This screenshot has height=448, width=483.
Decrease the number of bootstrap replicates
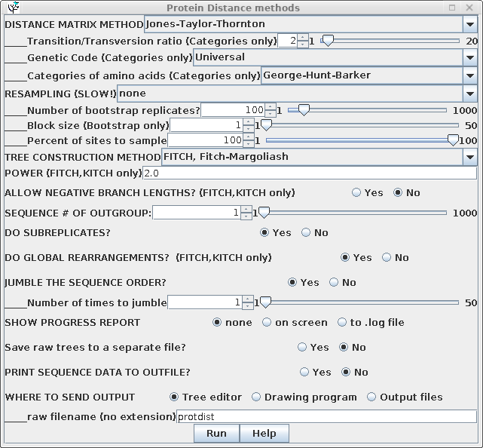(270, 113)
